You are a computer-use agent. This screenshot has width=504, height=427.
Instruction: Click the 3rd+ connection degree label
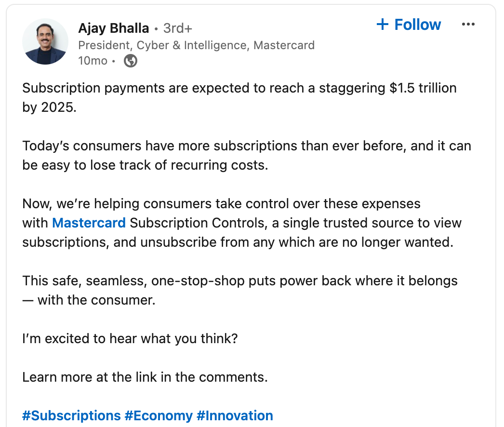(x=177, y=28)
